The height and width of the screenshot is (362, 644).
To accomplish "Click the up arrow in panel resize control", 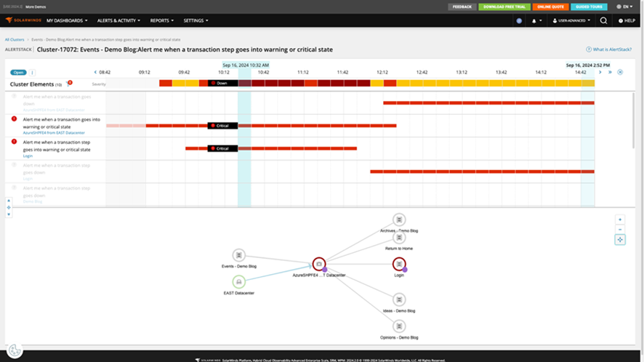I will coord(9,201).
